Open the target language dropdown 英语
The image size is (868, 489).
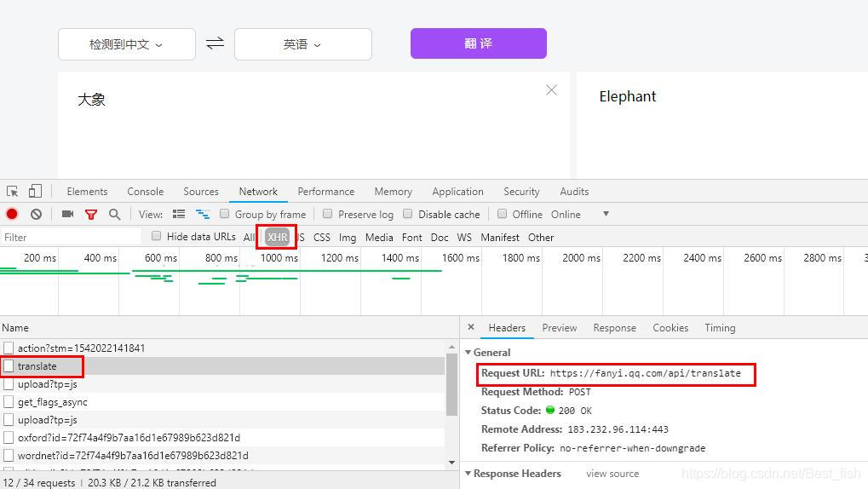(x=302, y=44)
